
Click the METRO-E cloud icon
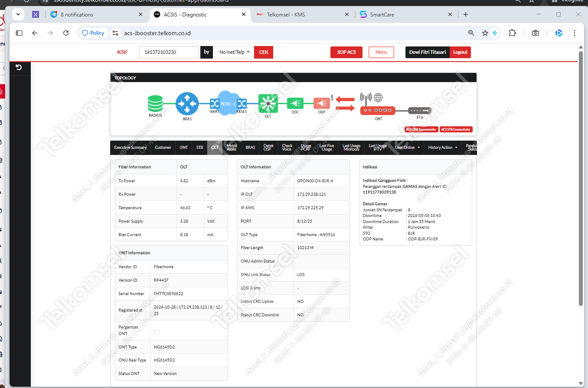pos(228,103)
